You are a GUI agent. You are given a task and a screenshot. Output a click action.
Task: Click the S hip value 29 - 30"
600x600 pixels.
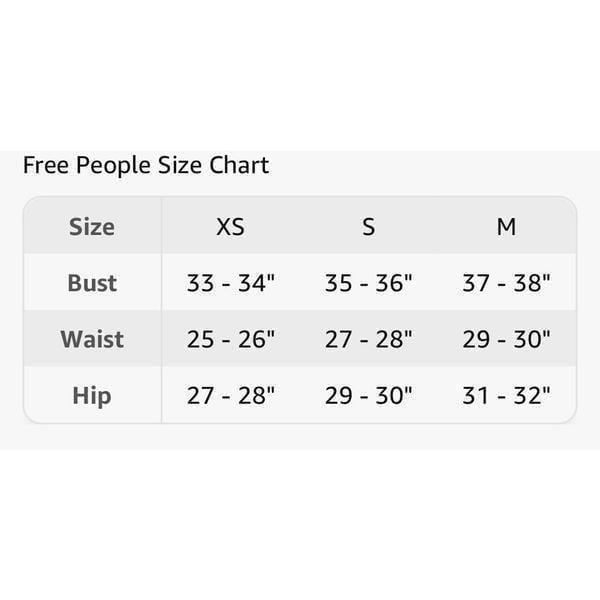(368, 396)
